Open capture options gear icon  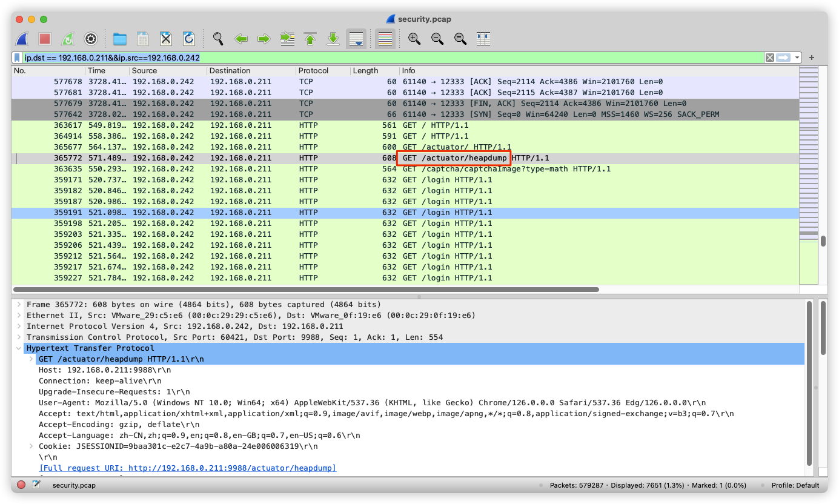(x=91, y=39)
